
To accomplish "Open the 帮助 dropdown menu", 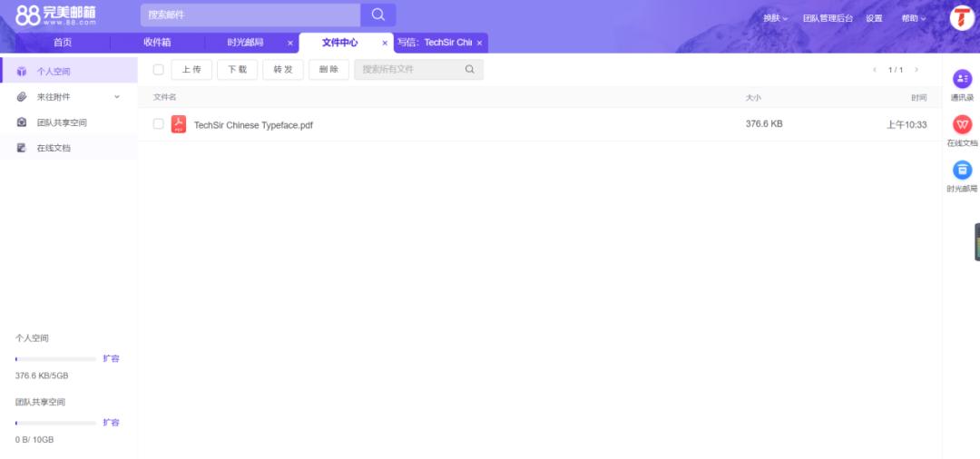I will point(913,18).
